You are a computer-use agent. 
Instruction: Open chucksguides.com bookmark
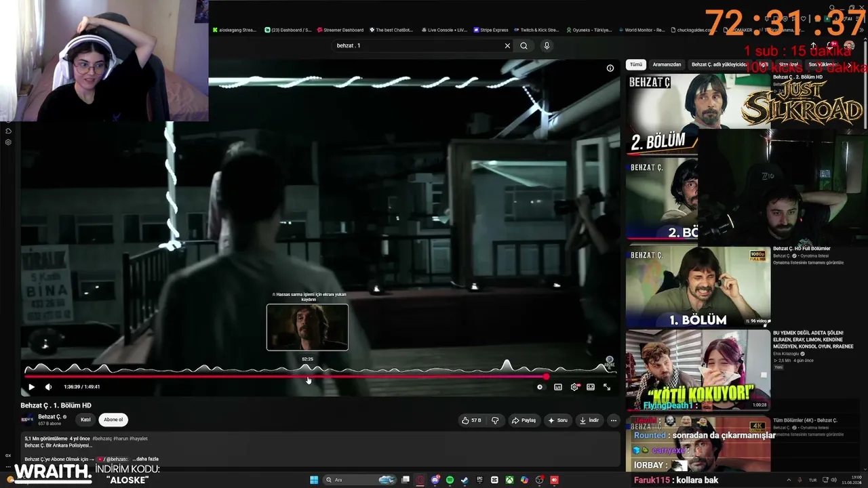pos(695,30)
